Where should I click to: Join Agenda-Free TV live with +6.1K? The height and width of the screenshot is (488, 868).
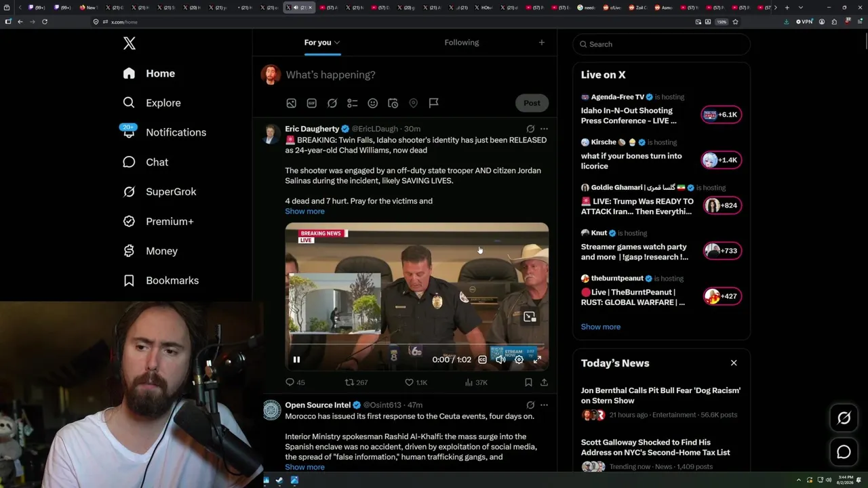coord(722,115)
